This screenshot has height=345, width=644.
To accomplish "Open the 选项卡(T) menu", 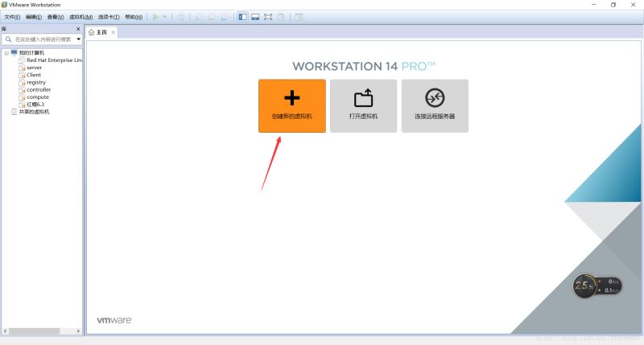I will (x=109, y=17).
